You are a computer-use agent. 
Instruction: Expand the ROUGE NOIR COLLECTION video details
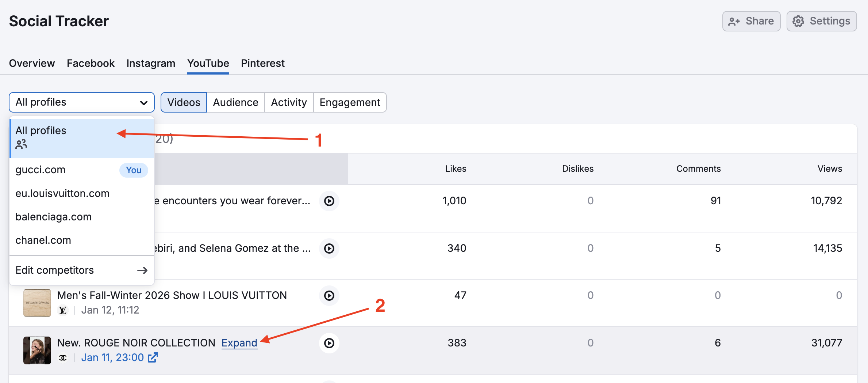[x=240, y=343]
